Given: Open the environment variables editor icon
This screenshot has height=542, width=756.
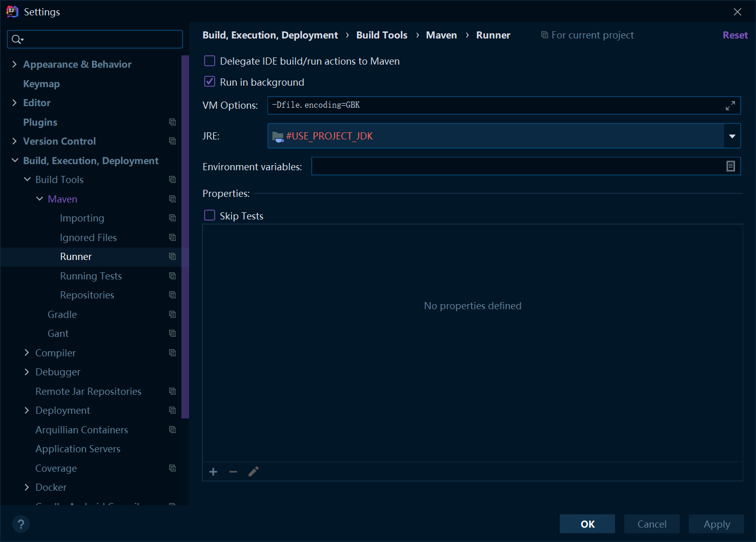Looking at the screenshot, I should pyautogui.click(x=731, y=166).
